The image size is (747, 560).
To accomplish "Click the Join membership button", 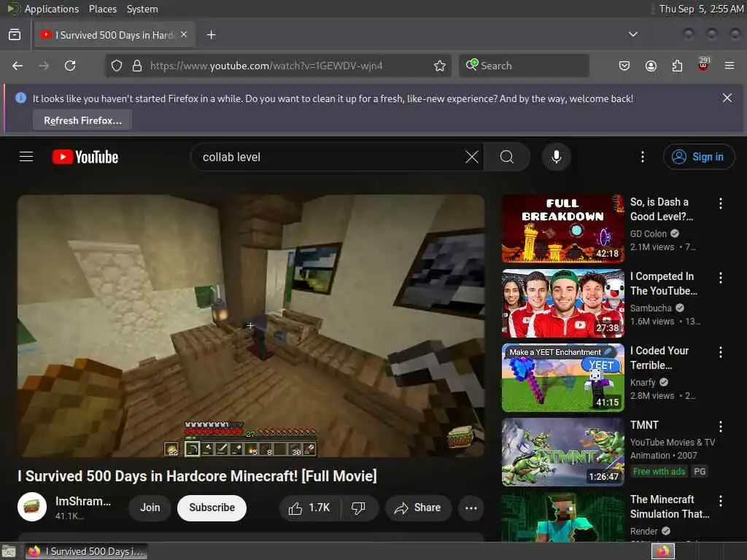I will click(150, 507).
